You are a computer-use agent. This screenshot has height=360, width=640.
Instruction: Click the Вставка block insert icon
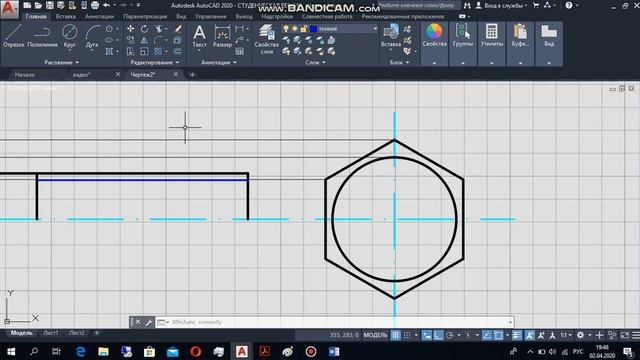point(391,36)
